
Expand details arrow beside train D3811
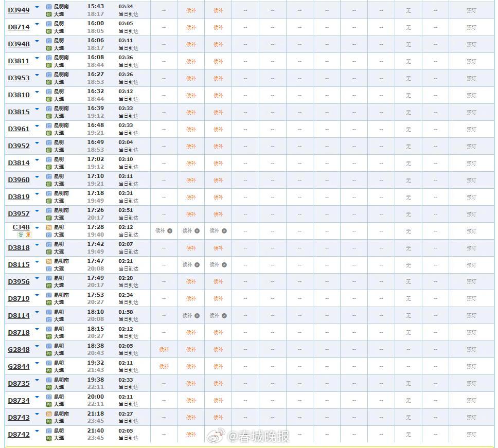pos(37,58)
